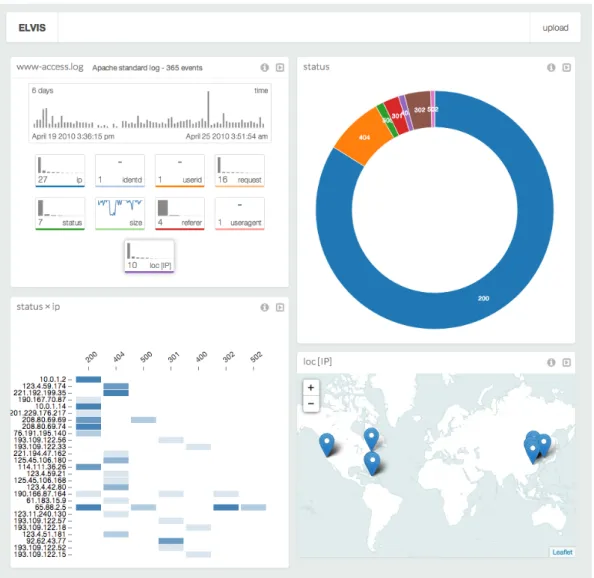Click play icon on status × ip panel
This screenshot has width=594, height=578.
(x=280, y=307)
